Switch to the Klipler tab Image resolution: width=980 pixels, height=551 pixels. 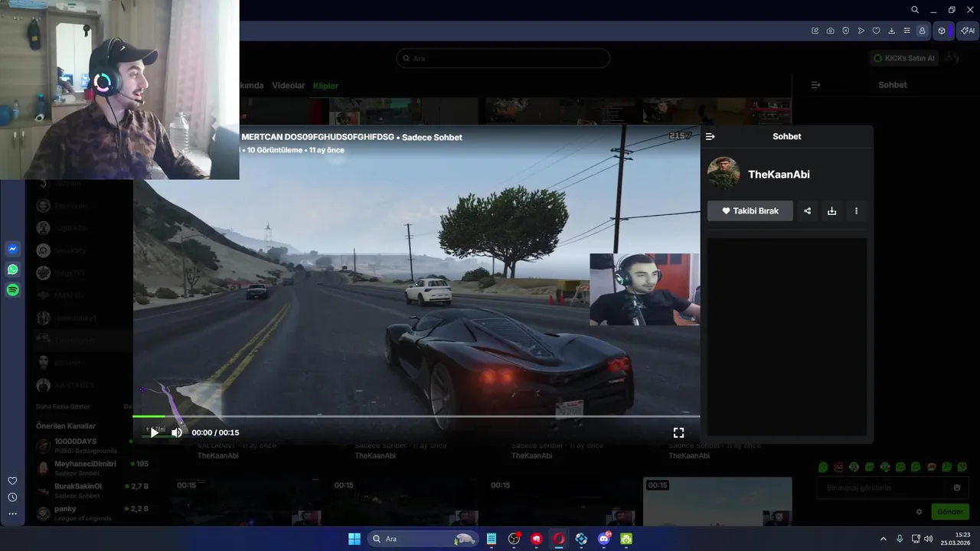click(x=325, y=86)
